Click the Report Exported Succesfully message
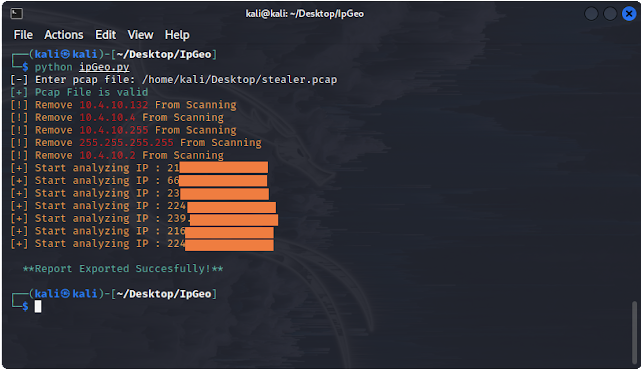 coord(123,268)
